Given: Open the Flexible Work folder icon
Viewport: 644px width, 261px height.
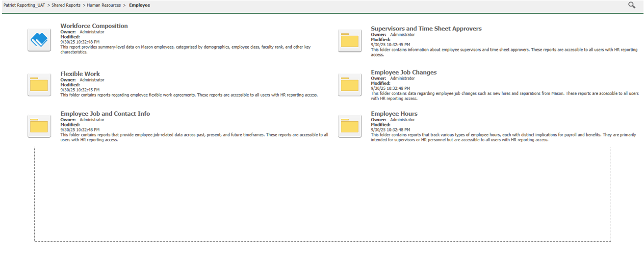Looking at the screenshot, I should 39,84.
